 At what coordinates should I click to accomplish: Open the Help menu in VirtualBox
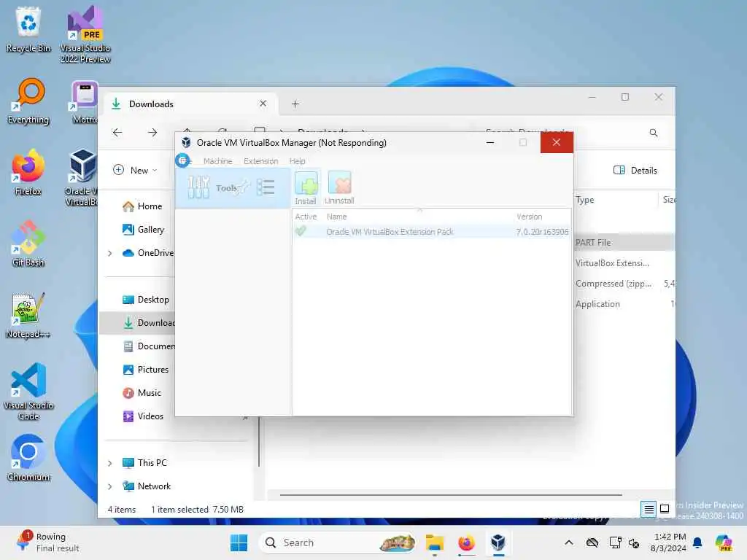click(x=298, y=161)
